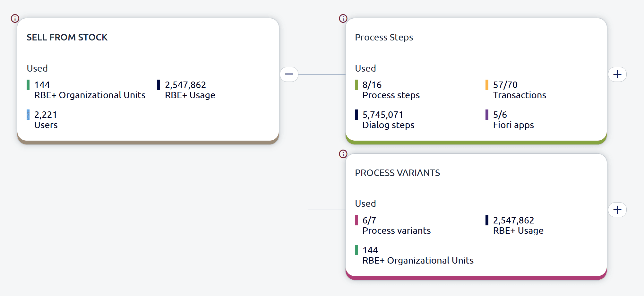Click the 6/7 Process variants value
The image size is (644, 296).
coord(369,220)
